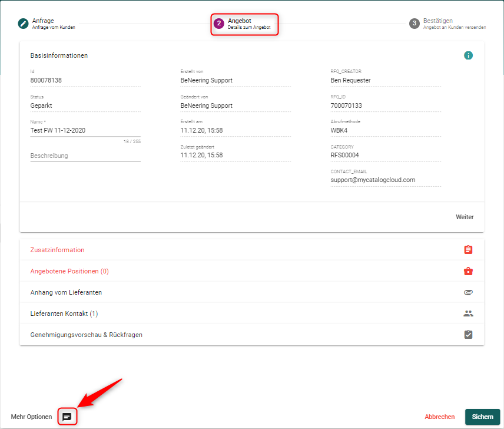Go to step 3 Bestätigen
This screenshot has height=429, width=504.
[438, 24]
